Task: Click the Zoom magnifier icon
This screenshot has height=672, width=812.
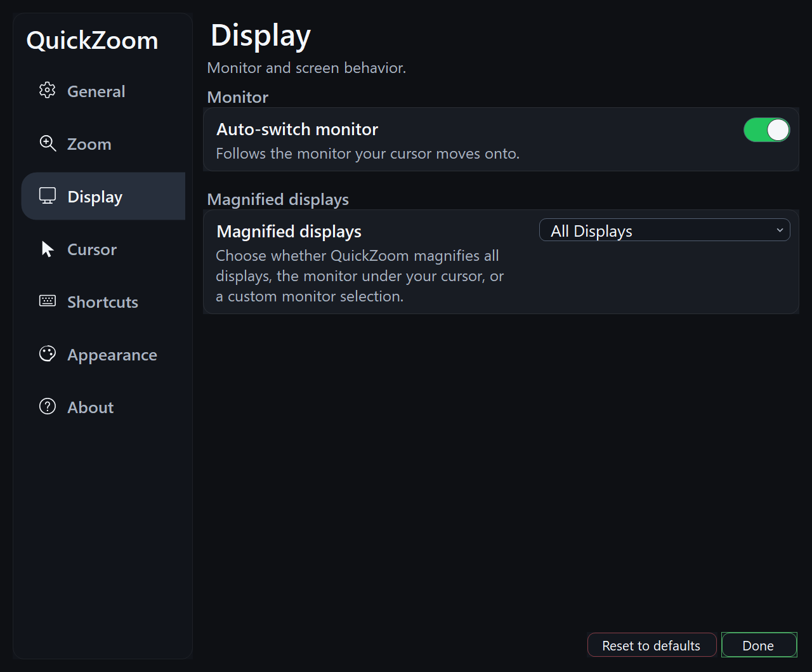Action: [x=48, y=143]
